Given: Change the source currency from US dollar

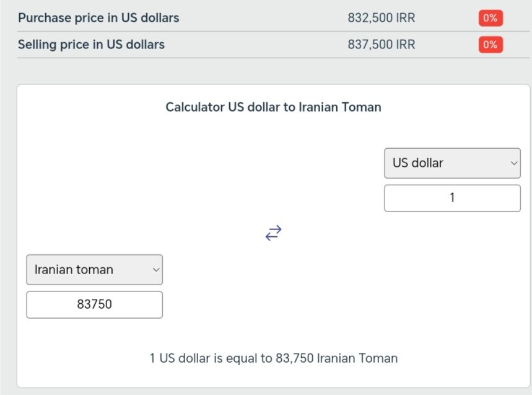Looking at the screenshot, I should [452, 163].
